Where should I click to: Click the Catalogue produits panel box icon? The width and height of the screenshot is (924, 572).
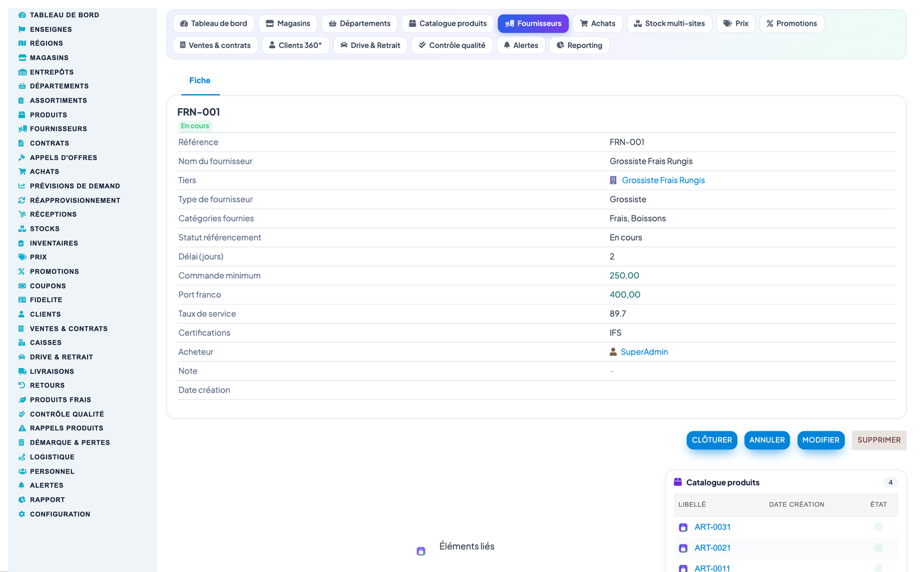[x=678, y=482]
